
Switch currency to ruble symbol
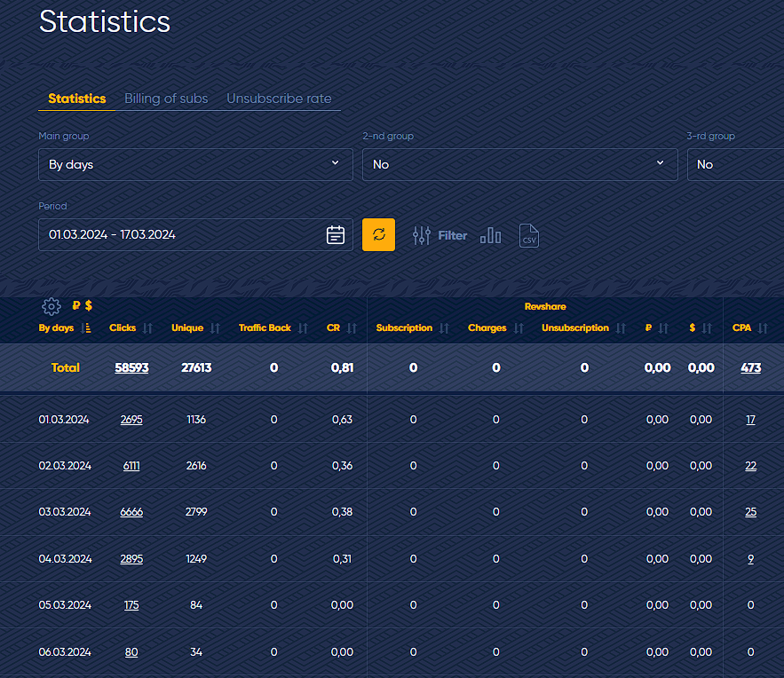[x=76, y=305]
